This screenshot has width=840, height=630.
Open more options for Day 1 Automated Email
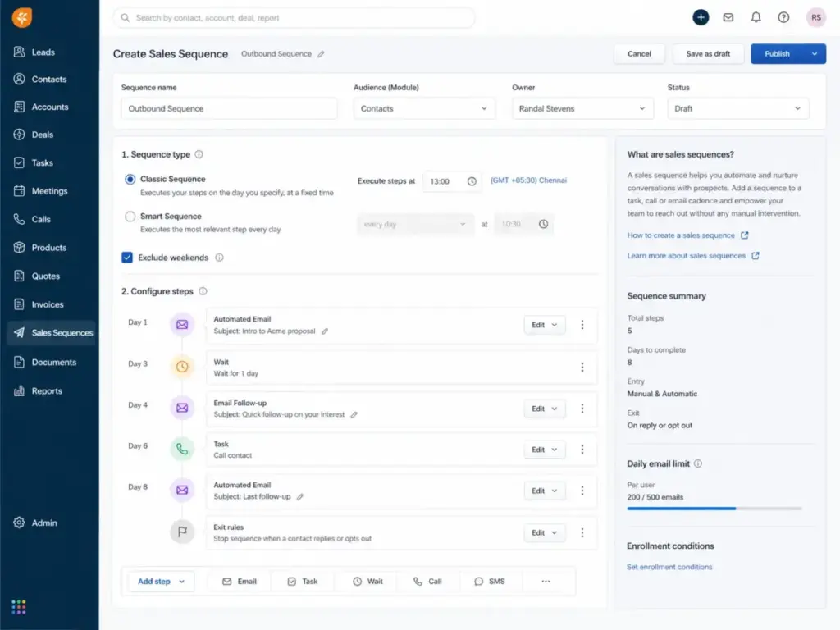point(582,325)
